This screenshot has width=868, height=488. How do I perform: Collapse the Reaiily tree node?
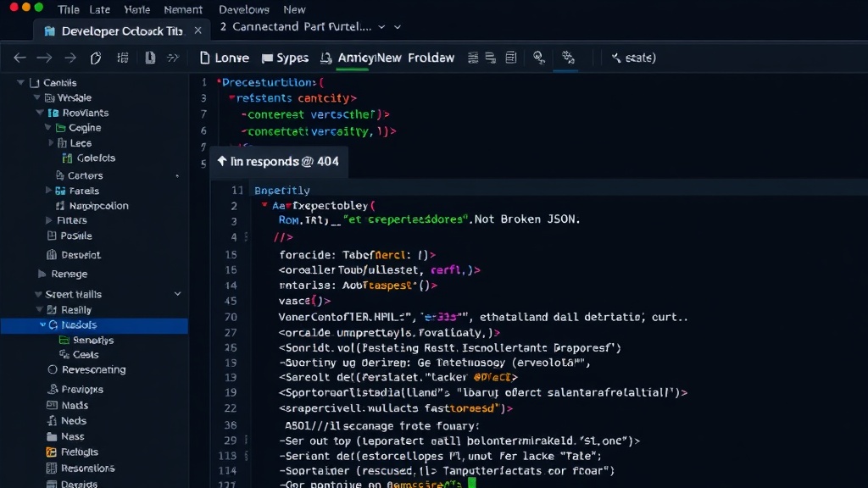pos(39,310)
